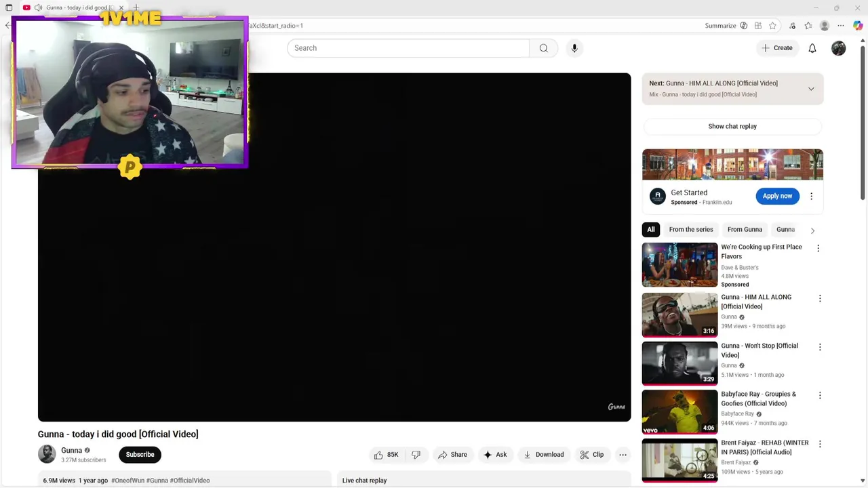Viewport: 868px width, 488px height.
Task: Open favorites list icon
Action: 808,26
